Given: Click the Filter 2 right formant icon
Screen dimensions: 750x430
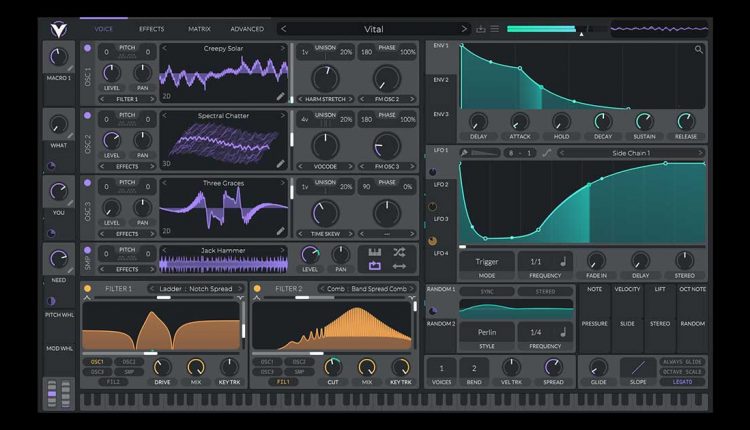Looking at the screenshot, I should click(x=412, y=298).
